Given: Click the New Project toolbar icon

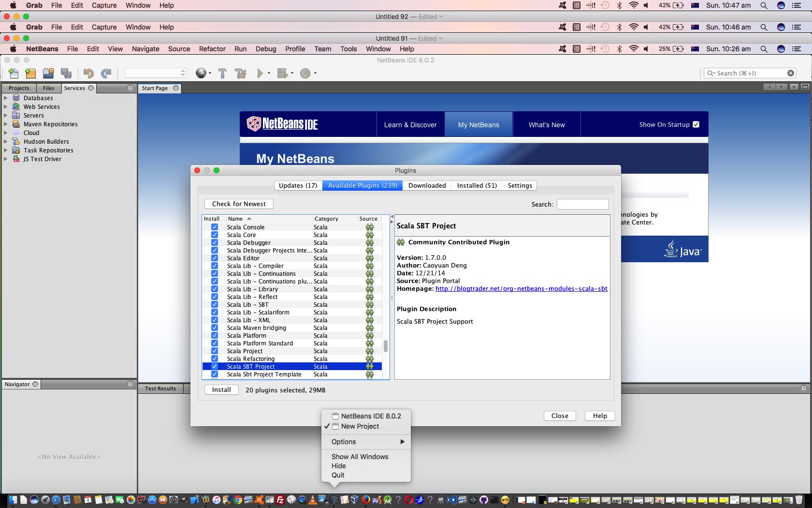Looking at the screenshot, I should [30, 73].
